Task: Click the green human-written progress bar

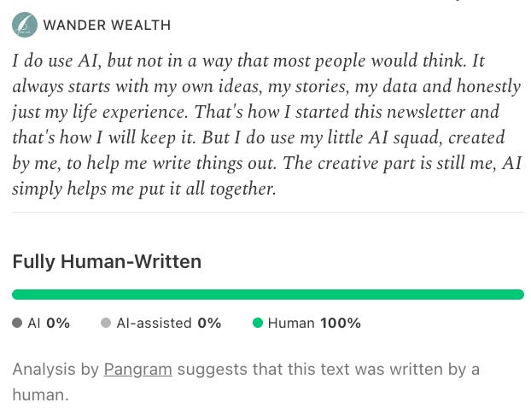Action: click(268, 295)
